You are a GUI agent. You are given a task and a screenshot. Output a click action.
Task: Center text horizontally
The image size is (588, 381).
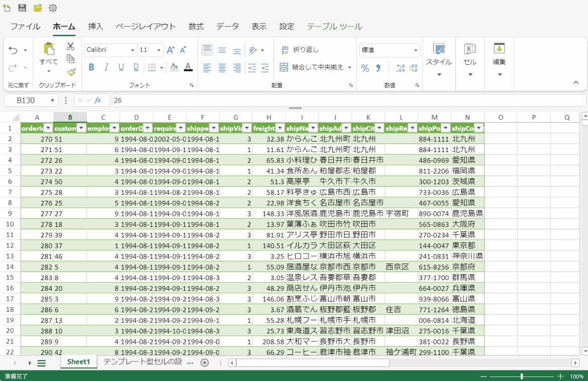(222, 68)
